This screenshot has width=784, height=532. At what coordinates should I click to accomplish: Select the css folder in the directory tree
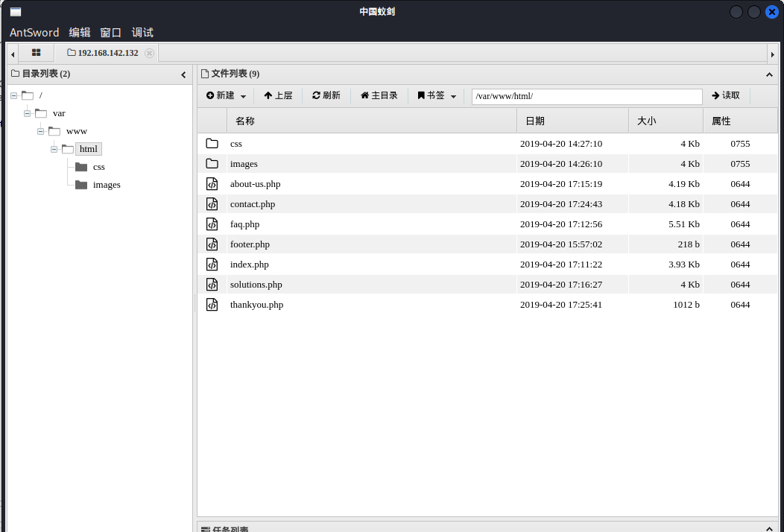(98, 167)
